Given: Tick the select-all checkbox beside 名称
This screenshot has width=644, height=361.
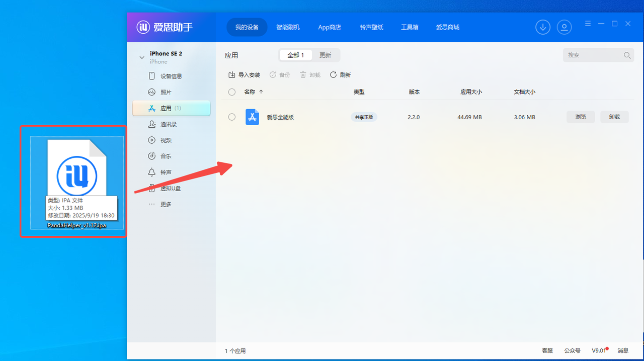Looking at the screenshot, I should (x=232, y=92).
